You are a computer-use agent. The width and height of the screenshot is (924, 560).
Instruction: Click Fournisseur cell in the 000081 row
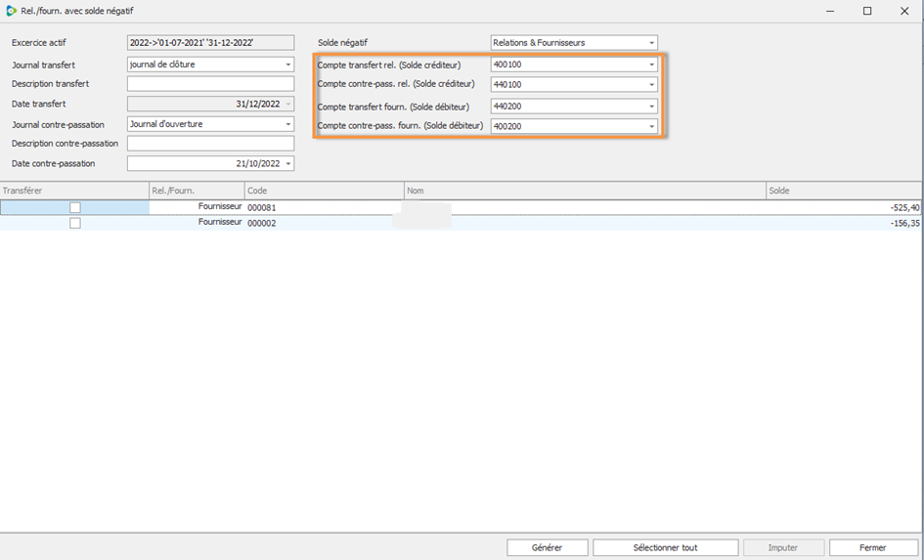[x=197, y=207]
